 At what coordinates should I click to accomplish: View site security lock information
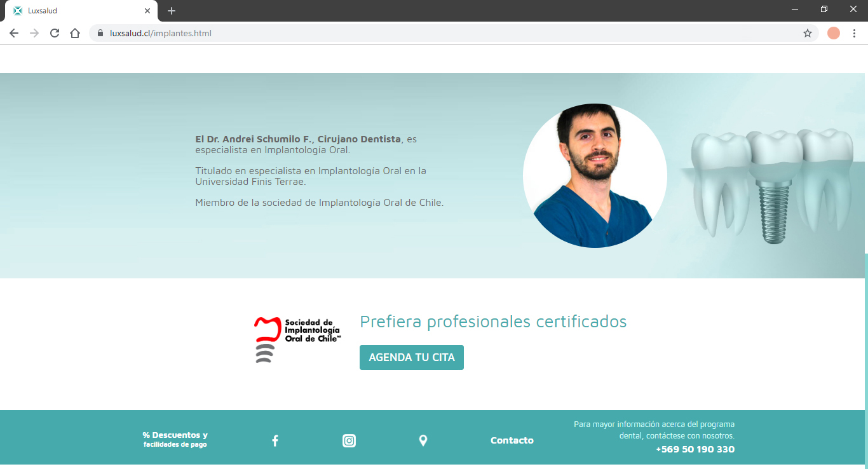(x=100, y=33)
